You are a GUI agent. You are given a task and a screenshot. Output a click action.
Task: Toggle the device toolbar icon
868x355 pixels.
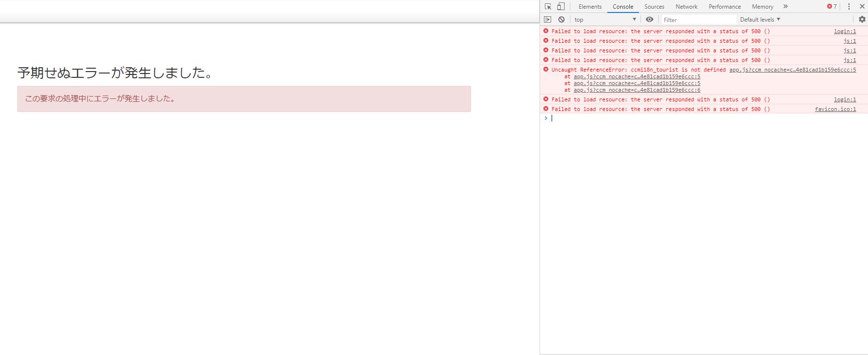coord(561,7)
